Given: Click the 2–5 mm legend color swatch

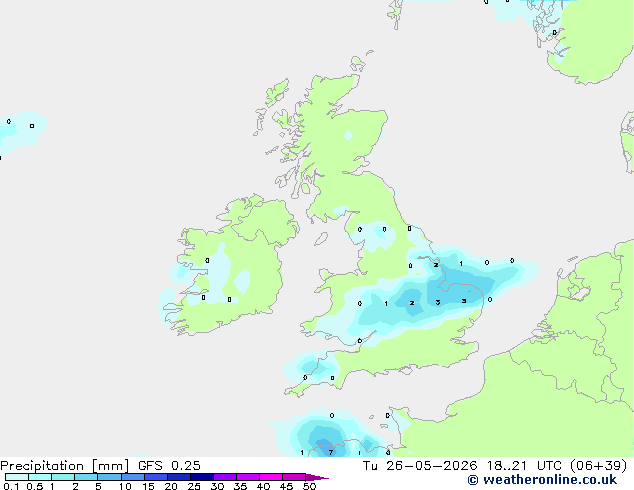Looking at the screenshot, I should (86, 477).
